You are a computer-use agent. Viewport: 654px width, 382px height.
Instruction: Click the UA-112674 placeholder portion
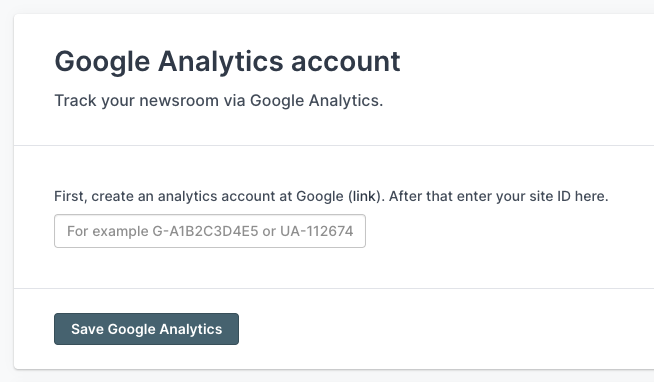pyautogui.click(x=317, y=231)
